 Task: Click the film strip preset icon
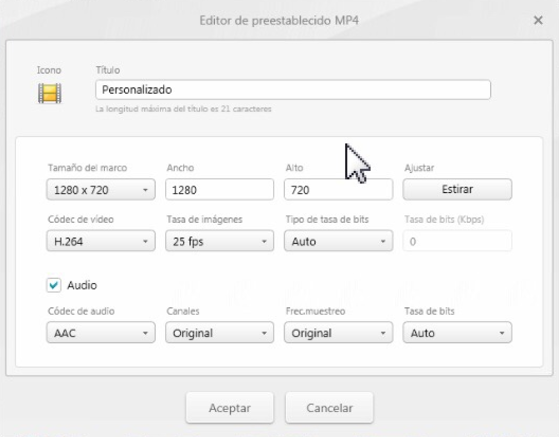[50, 93]
